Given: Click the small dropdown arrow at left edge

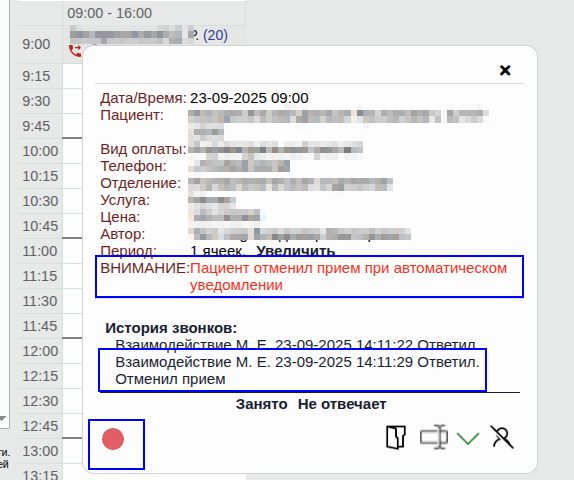Looking at the screenshot, I should pyautogui.click(x=3, y=418).
